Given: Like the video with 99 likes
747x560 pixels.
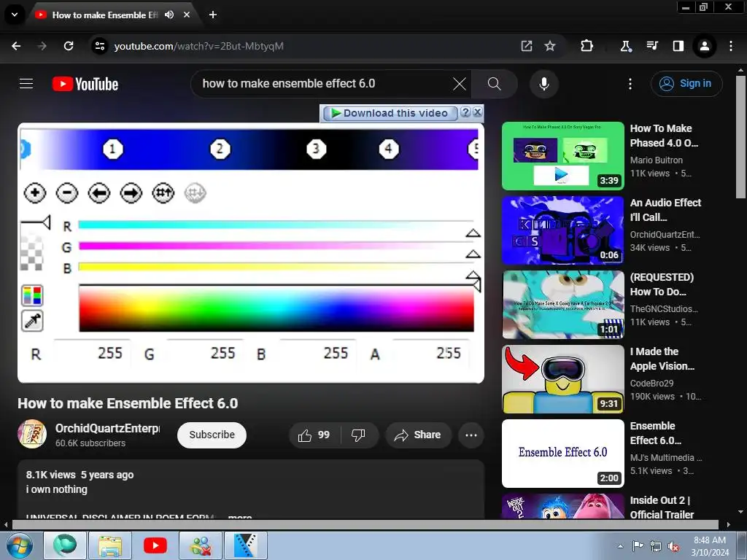Looking at the screenshot, I should pyautogui.click(x=314, y=435).
